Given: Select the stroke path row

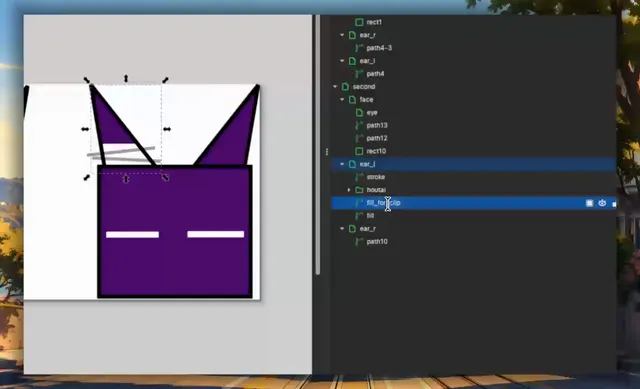Looking at the screenshot, I should pyautogui.click(x=473, y=177).
